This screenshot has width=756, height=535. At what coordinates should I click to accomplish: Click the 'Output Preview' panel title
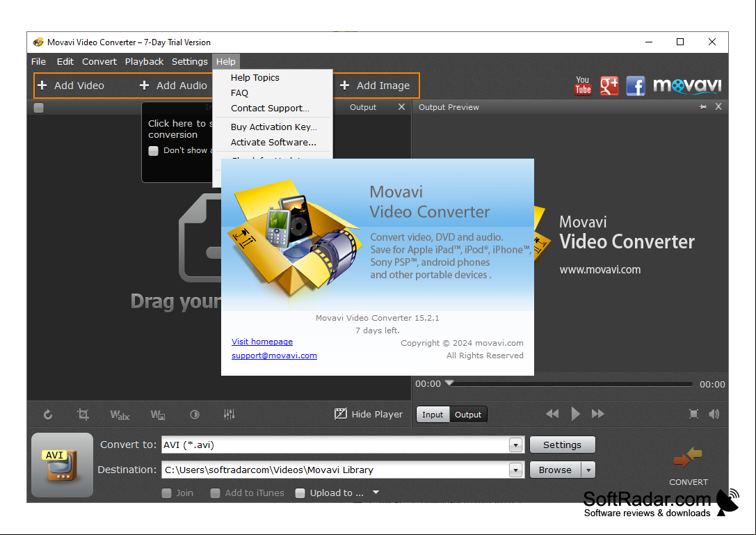coord(449,107)
